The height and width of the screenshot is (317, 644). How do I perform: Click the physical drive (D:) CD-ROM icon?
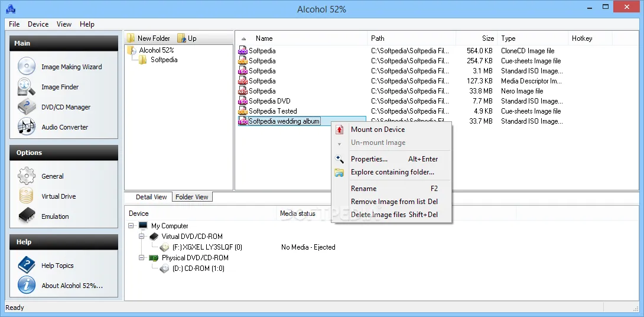click(165, 269)
